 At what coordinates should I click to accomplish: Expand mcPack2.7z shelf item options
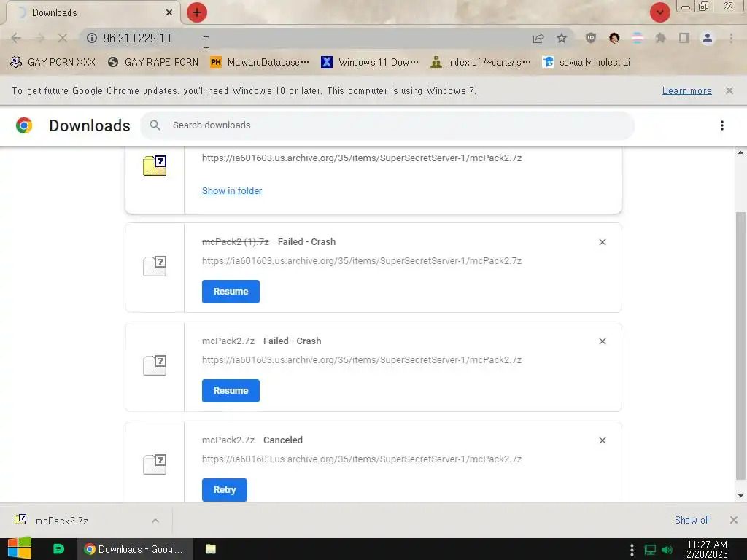155,521
